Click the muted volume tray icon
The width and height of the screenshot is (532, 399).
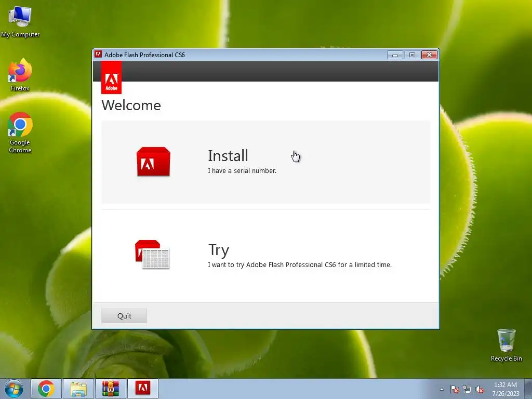480,389
